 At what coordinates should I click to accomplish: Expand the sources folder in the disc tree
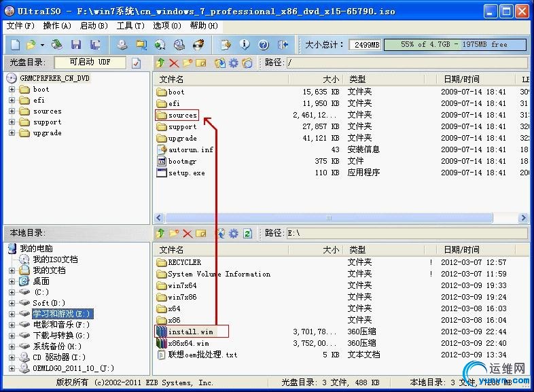pyautogui.click(x=12, y=111)
